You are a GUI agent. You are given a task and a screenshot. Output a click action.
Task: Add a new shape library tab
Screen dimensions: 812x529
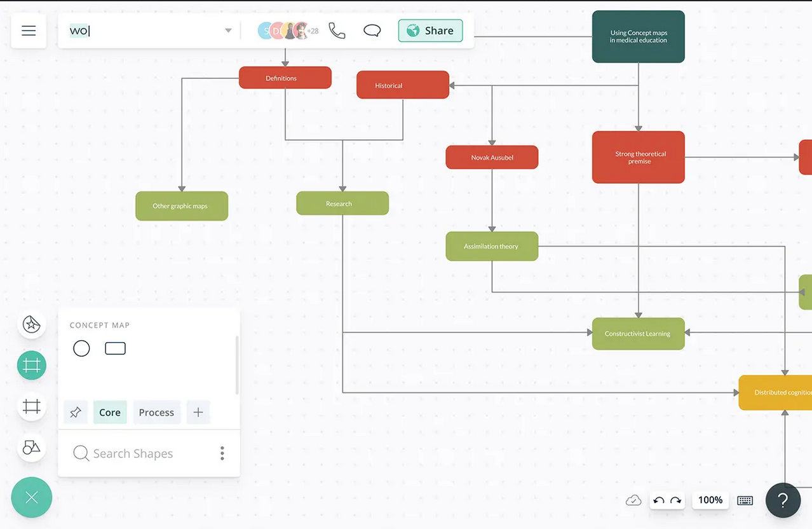tap(198, 413)
